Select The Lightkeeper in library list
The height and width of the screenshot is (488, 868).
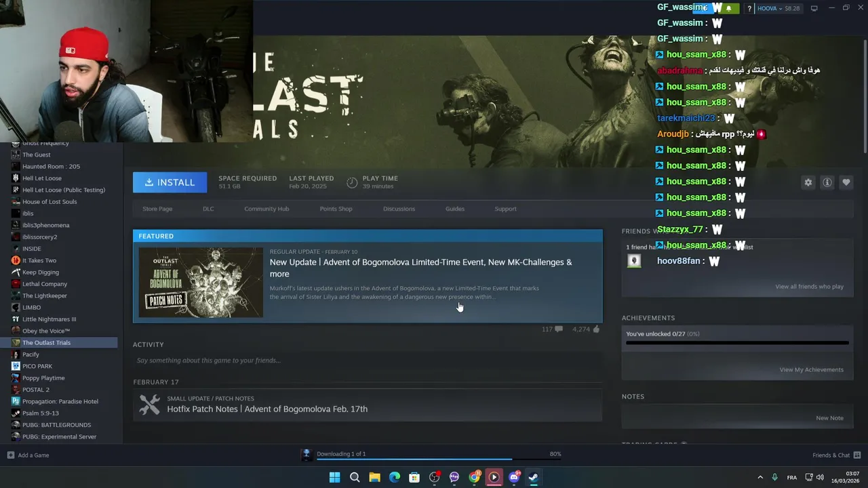click(x=45, y=296)
